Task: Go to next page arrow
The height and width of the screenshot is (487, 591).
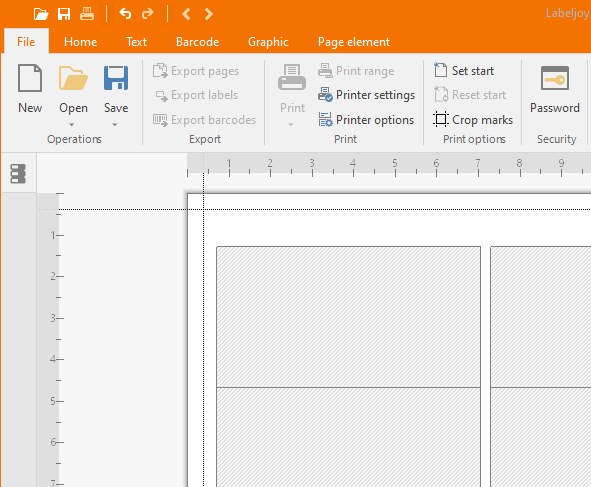Action: click(x=208, y=14)
